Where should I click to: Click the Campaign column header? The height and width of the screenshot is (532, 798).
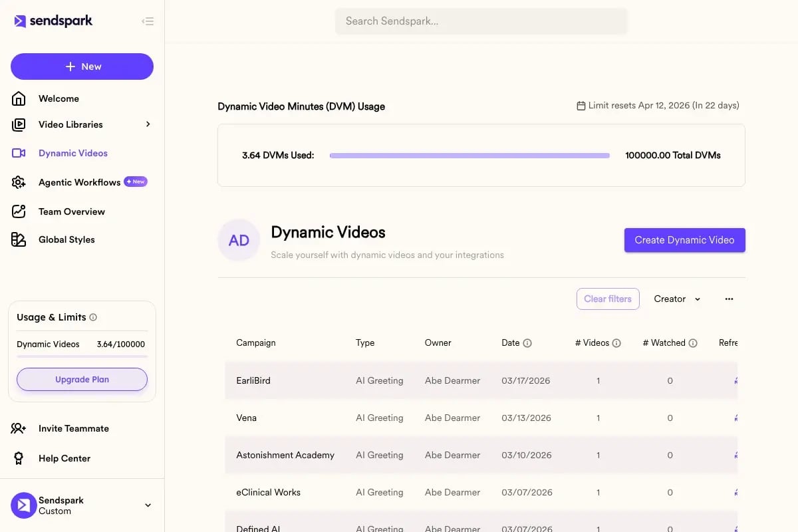pyautogui.click(x=255, y=342)
